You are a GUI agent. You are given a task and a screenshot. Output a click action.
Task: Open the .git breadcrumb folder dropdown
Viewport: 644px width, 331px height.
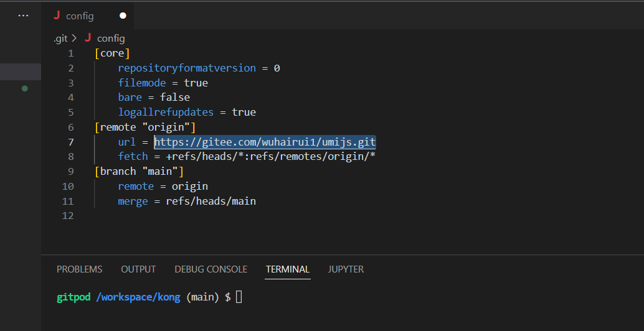[x=60, y=38]
